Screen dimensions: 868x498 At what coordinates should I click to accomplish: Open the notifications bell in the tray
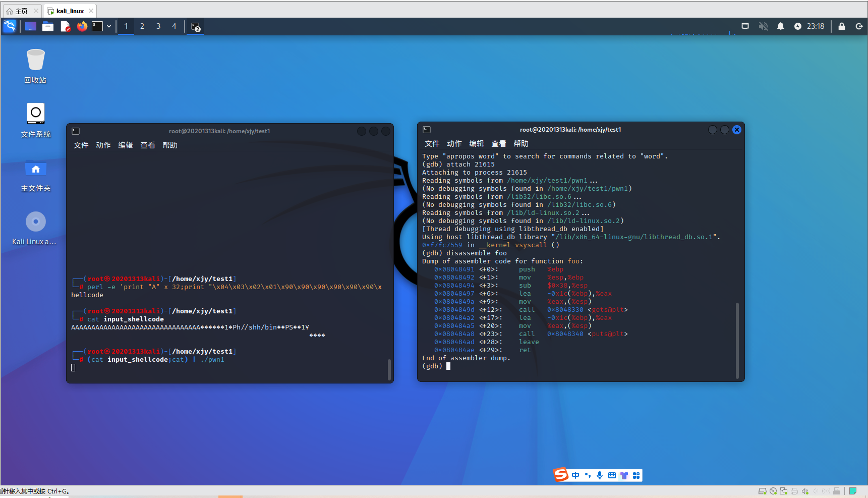click(781, 26)
